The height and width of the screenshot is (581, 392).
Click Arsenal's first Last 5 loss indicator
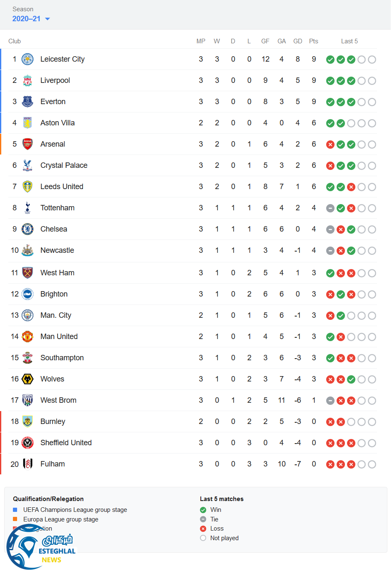330,145
